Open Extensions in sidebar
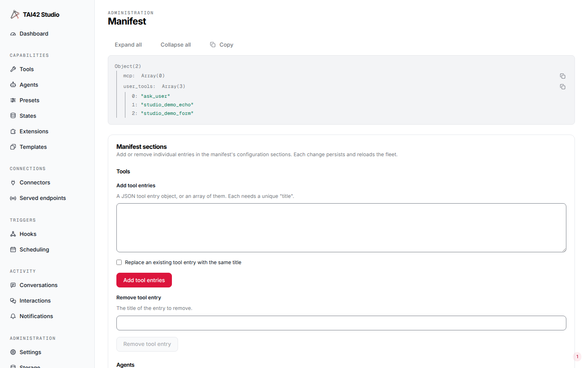This screenshot has width=588, height=368. (x=34, y=131)
